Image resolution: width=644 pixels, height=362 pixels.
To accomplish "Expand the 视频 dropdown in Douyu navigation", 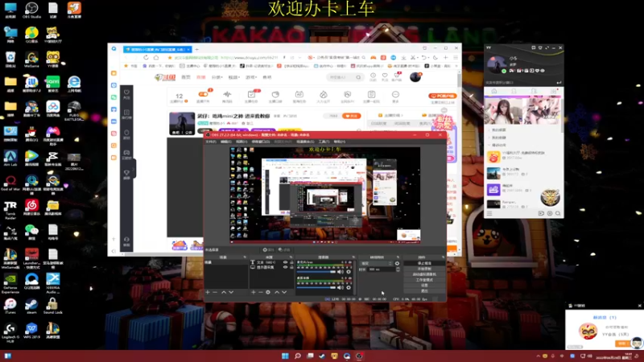I will point(234,77).
